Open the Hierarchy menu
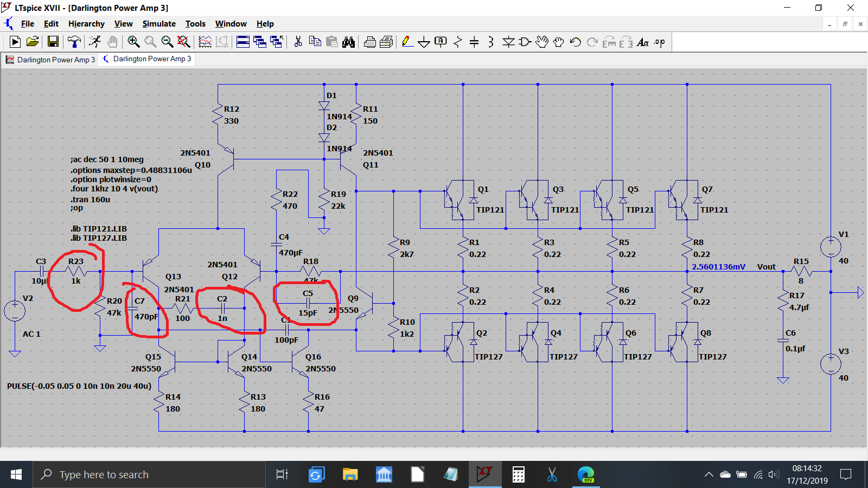The image size is (868, 488). 86,24
